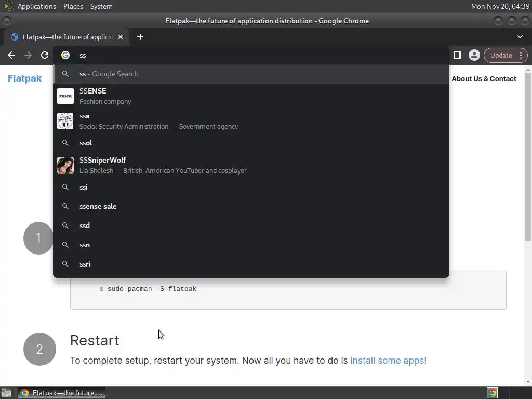Follow the "install some apps" link
The image size is (532, 399).
point(387,360)
